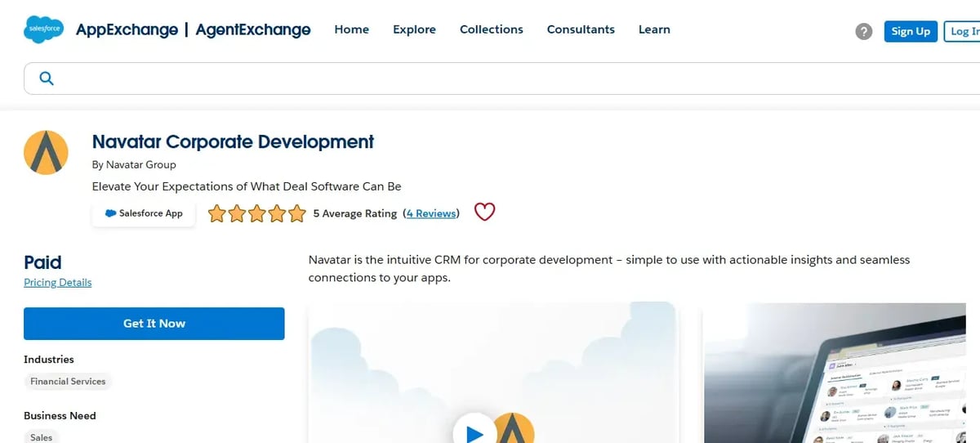Click the AppExchange header title
Image resolution: width=980 pixels, height=443 pixels.
coord(127,29)
